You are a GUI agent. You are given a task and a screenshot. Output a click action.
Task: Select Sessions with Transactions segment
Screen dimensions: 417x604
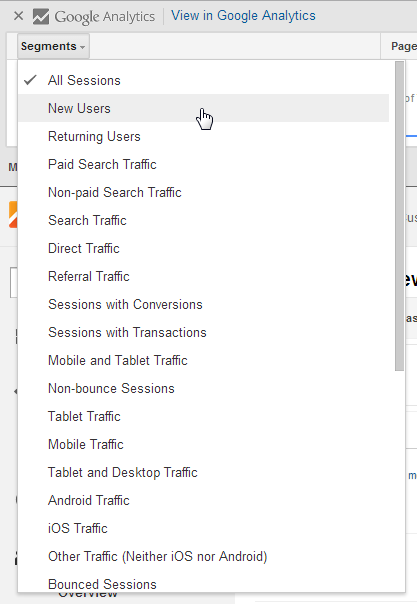tap(203, 332)
